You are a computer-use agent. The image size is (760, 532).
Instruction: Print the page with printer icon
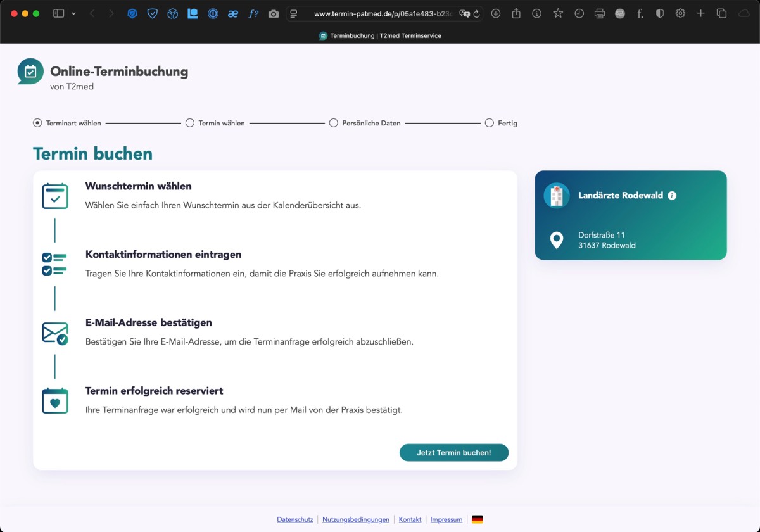click(x=600, y=13)
